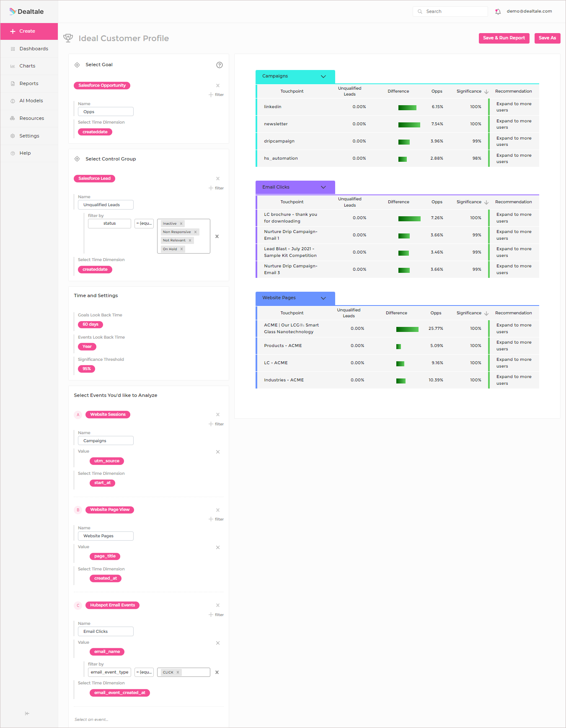The width and height of the screenshot is (566, 728).
Task: Open Reports in the sidebar
Action: coord(29,83)
